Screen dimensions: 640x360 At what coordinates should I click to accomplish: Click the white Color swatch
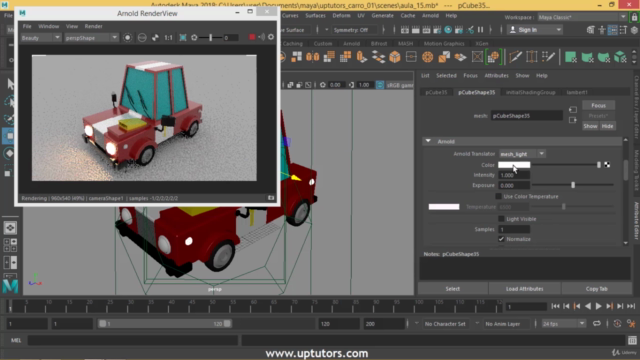514,165
